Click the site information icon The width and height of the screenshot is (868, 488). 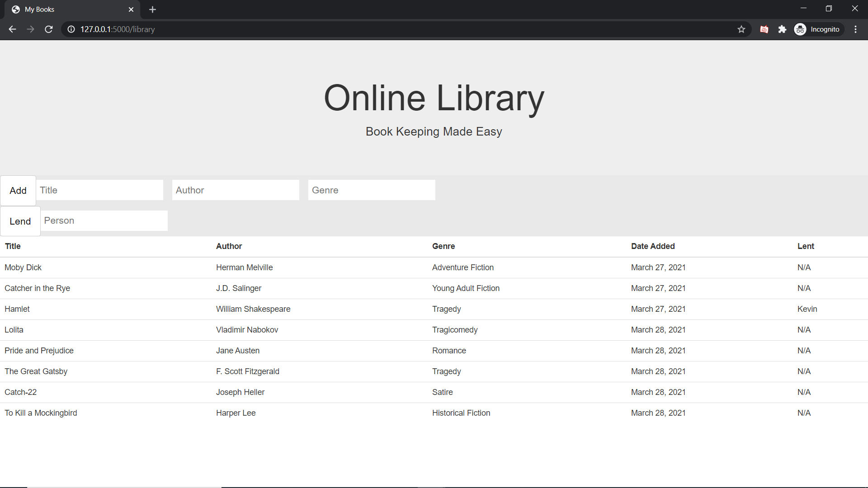pos(71,29)
